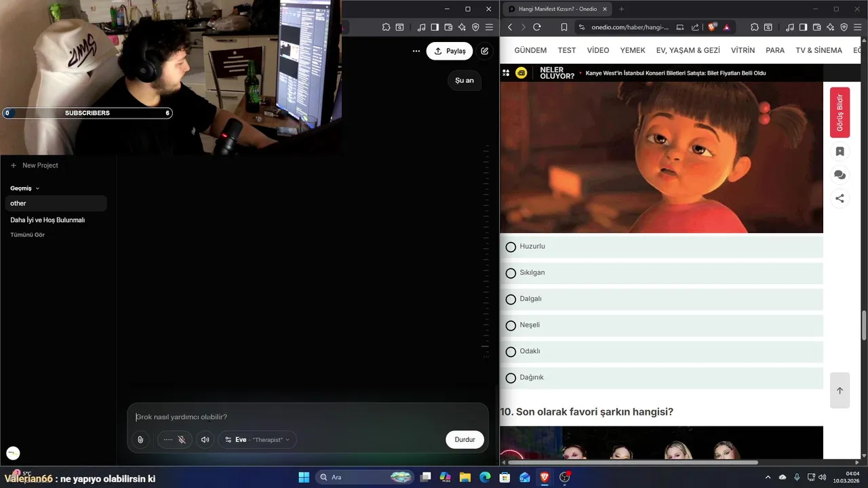The width and height of the screenshot is (868, 488).
Task: Click the attach file paperclip in Grok
Action: coord(140,440)
